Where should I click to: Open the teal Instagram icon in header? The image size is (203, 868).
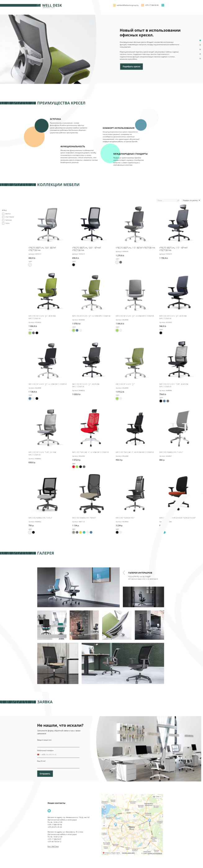pos(163,5)
